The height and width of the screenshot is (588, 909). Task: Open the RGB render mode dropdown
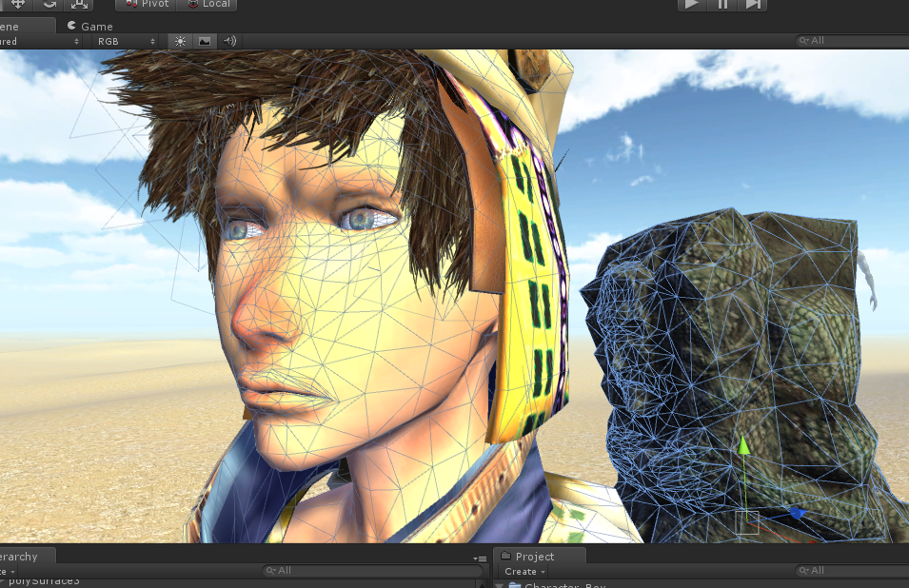[127, 41]
